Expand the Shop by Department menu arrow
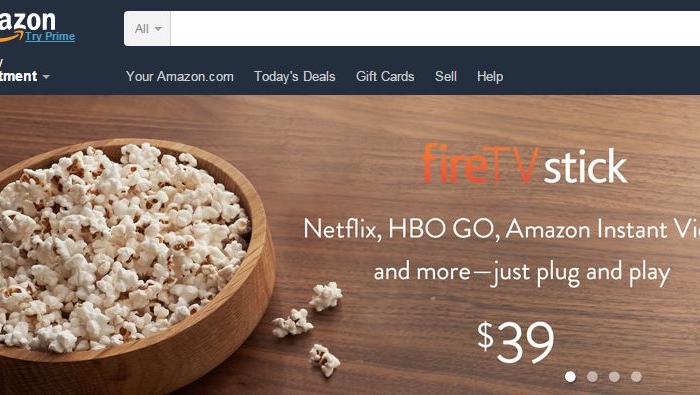This screenshot has width=700, height=395. (x=46, y=77)
